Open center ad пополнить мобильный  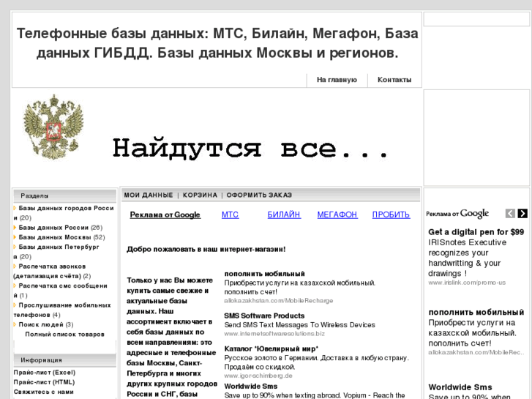tap(265, 274)
